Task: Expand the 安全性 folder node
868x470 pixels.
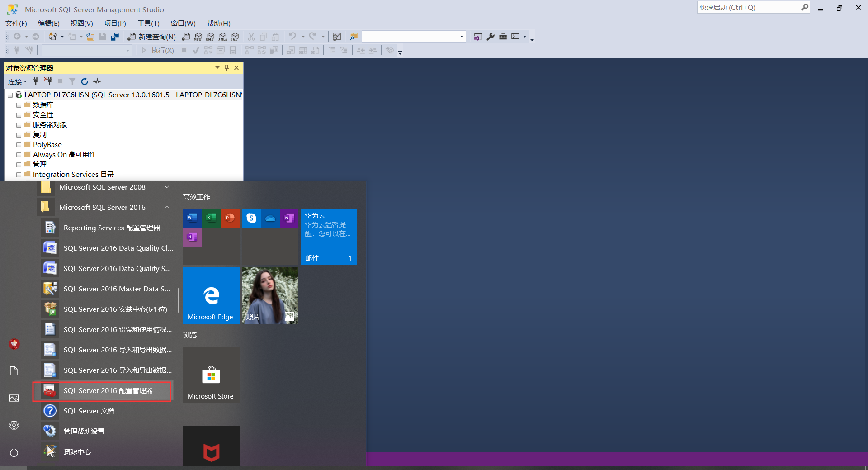Action: (19, 115)
